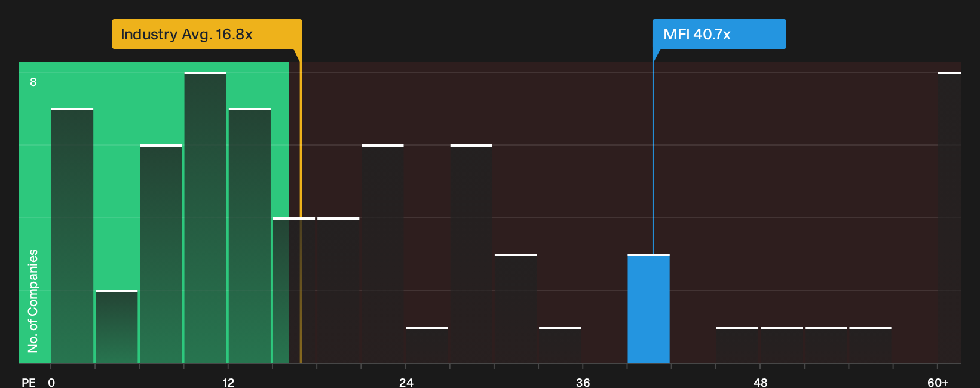Click the x-axis label 60+

(938, 383)
